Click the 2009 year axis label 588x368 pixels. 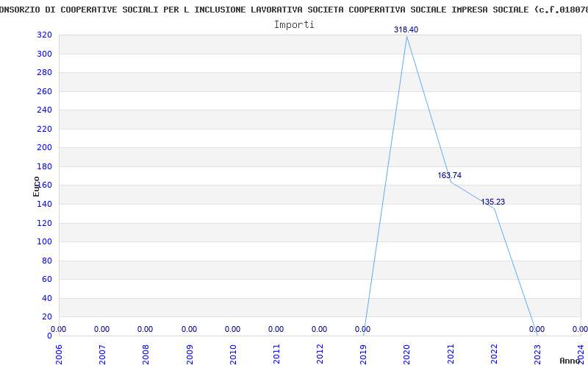point(190,354)
